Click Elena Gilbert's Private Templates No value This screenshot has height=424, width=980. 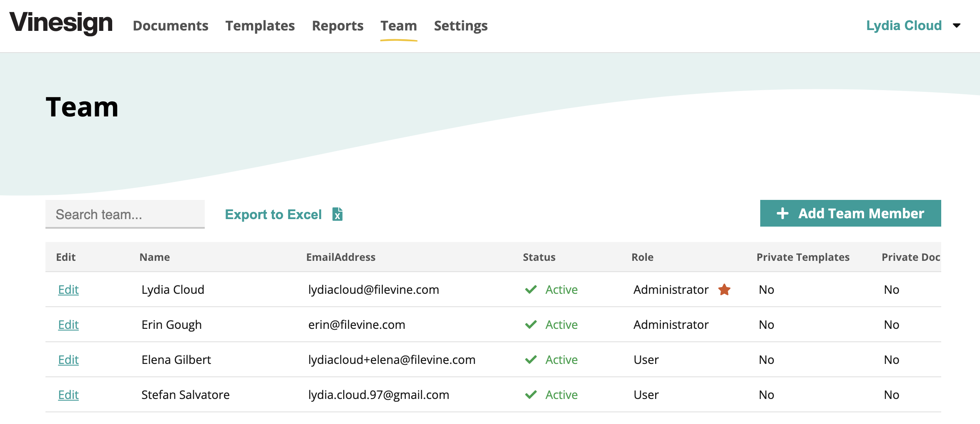pyautogui.click(x=766, y=360)
